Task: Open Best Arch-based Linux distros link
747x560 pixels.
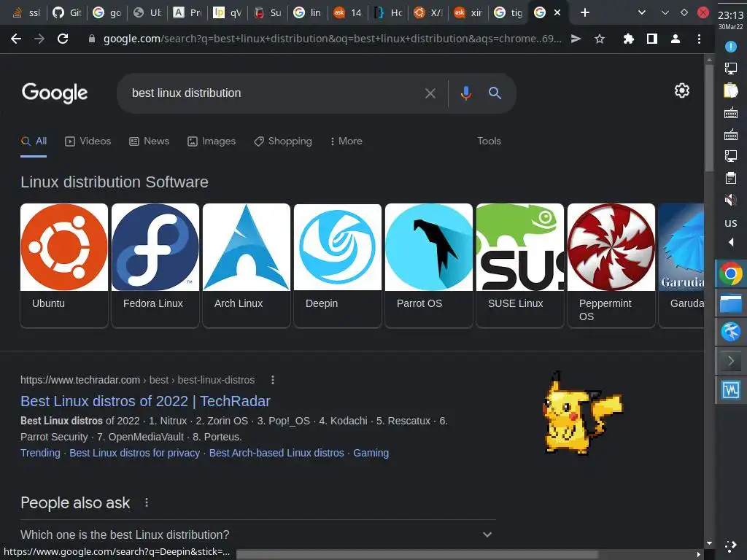Action: click(276, 453)
